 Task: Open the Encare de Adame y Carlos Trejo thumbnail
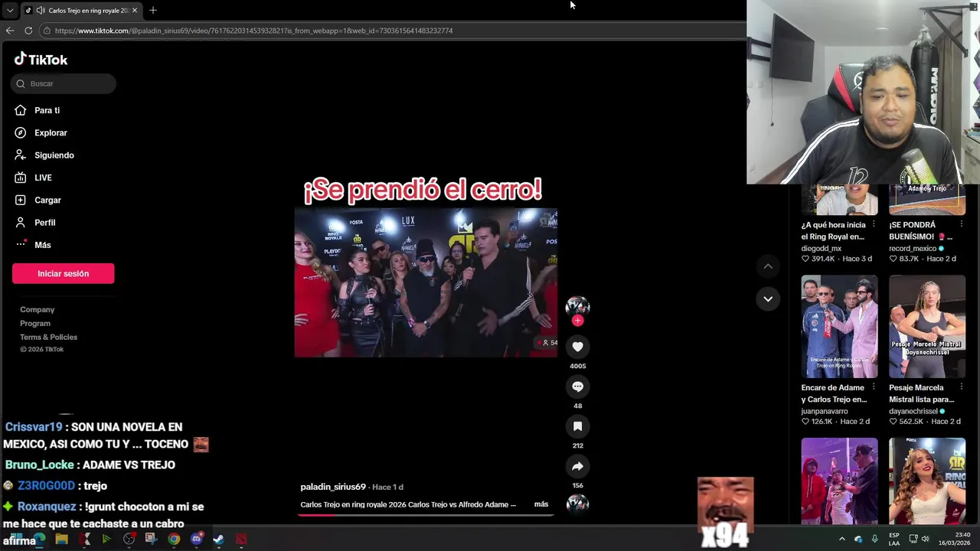[x=839, y=327]
